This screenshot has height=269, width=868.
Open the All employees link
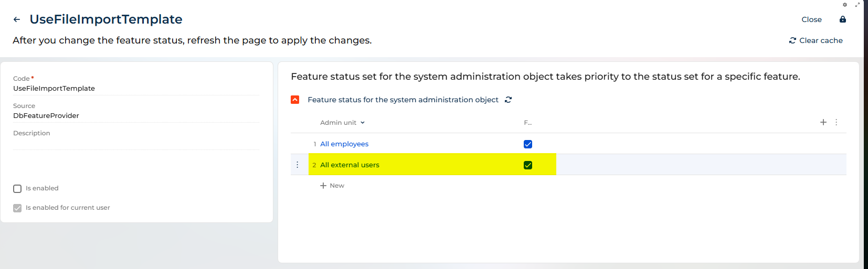pos(344,144)
